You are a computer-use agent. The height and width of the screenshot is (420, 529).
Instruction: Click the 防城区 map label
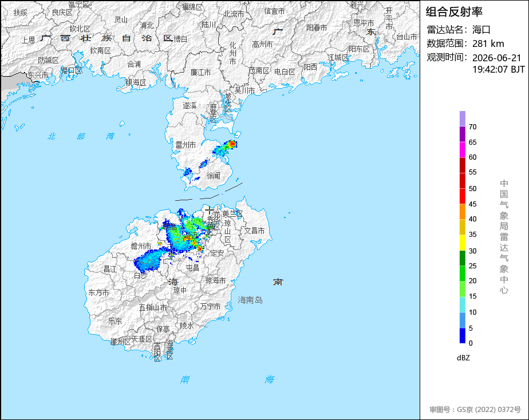48,60
